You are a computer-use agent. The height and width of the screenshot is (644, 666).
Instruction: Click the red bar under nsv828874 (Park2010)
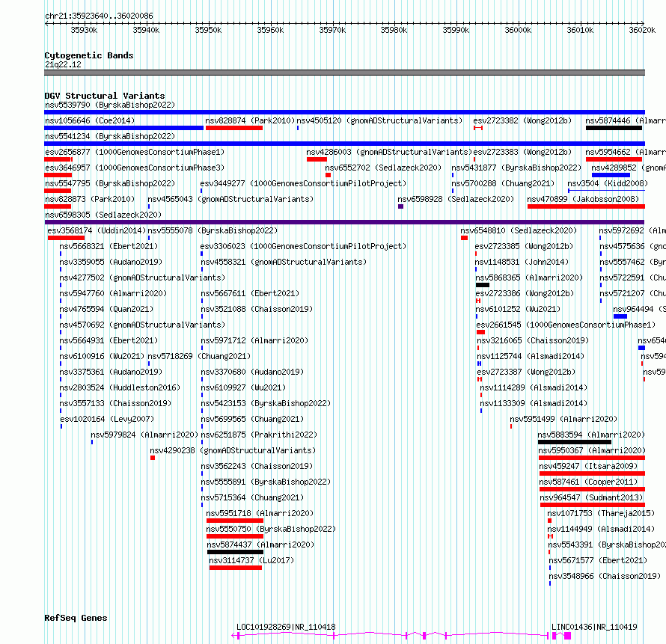click(234, 128)
